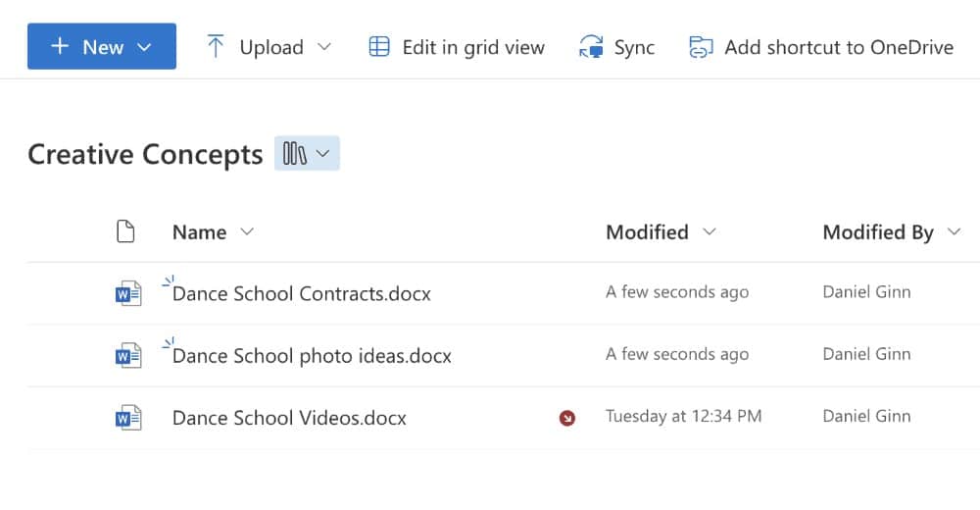Open the Modified column filter dropdown

(x=710, y=232)
